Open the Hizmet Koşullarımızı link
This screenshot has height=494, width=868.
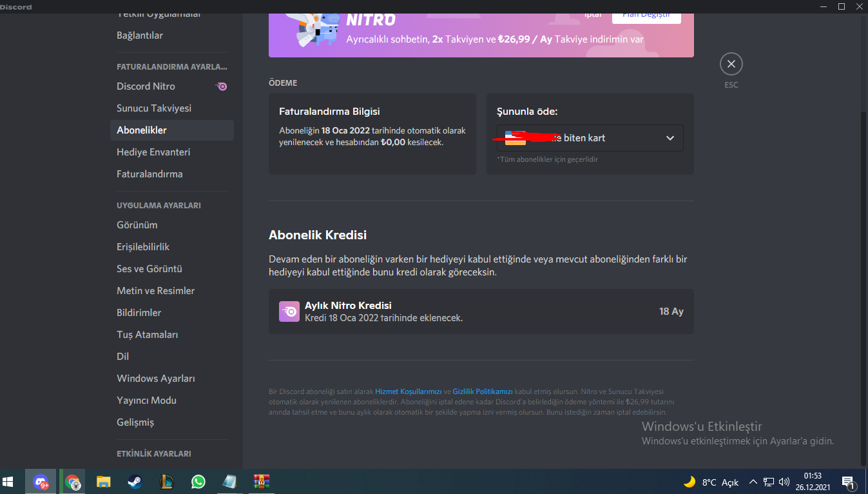[408, 391]
